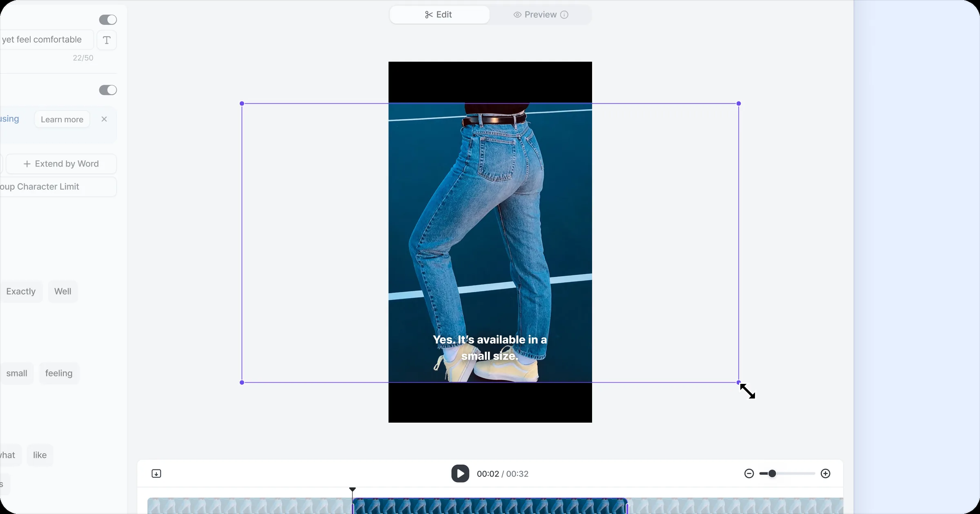The height and width of the screenshot is (514, 980).
Task: Switch to the Preview tab
Action: pos(540,15)
